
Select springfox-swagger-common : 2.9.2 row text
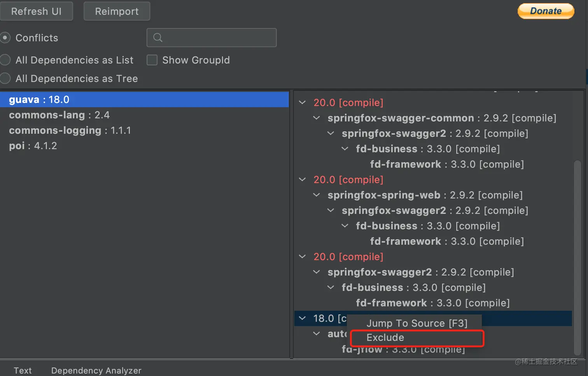(442, 118)
